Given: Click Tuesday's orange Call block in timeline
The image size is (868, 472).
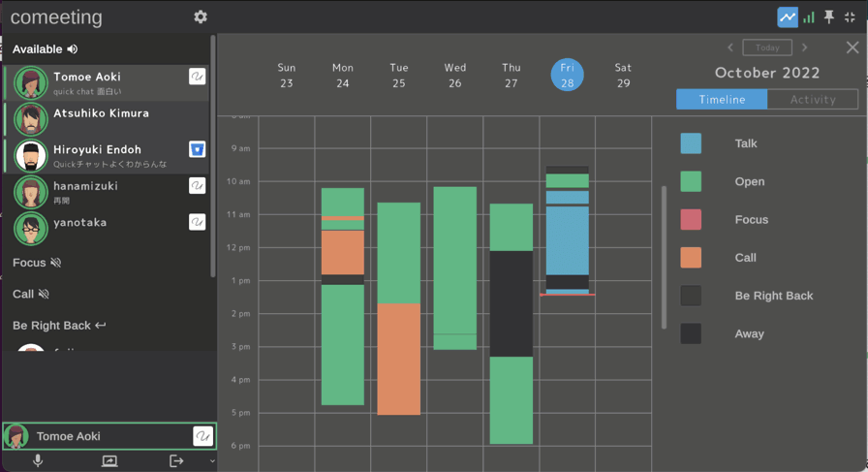Looking at the screenshot, I should tap(398, 359).
